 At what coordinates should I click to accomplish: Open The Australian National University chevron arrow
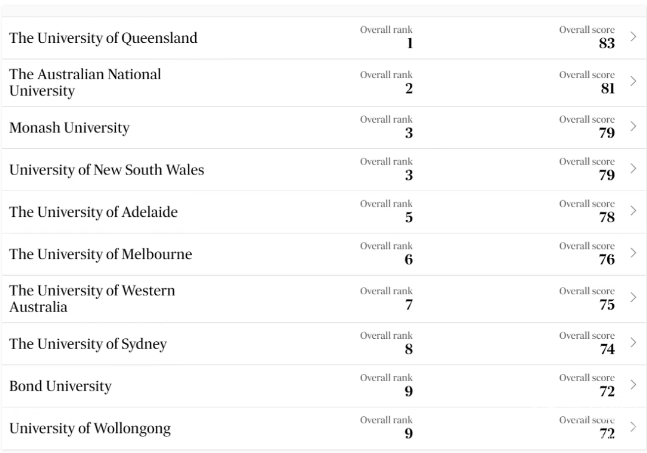coord(633,81)
